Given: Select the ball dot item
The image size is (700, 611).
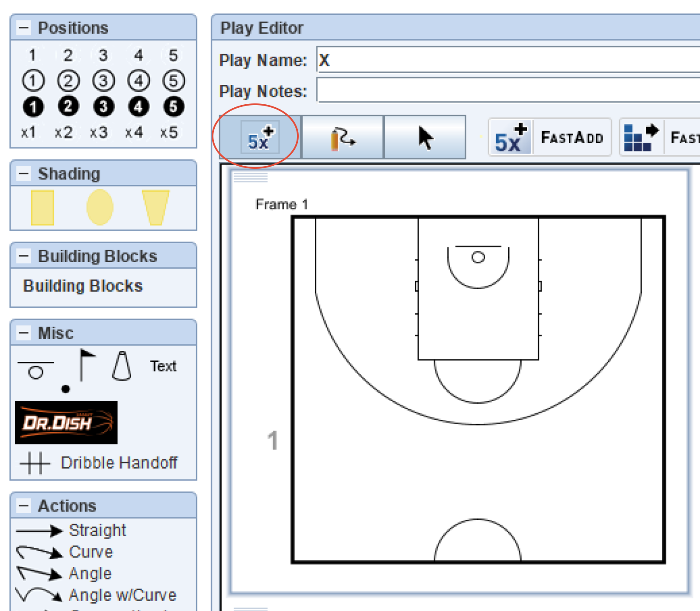Looking at the screenshot, I should tap(66, 389).
